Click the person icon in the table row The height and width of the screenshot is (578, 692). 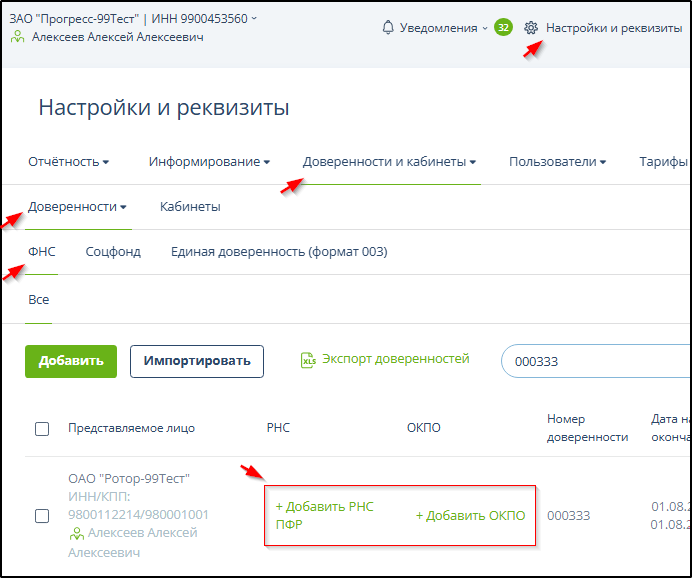[x=75, y=533]
